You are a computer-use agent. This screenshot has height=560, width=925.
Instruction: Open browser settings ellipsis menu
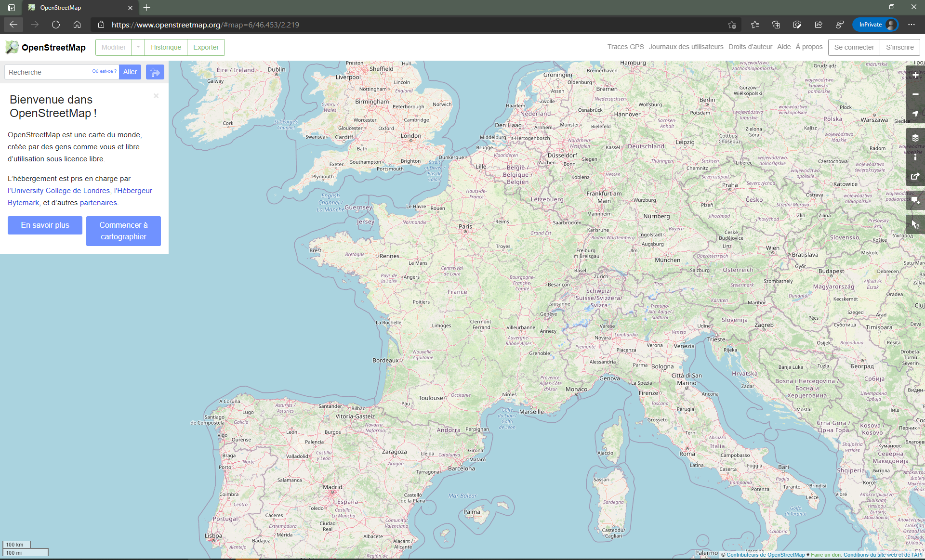tap(912, 25)
